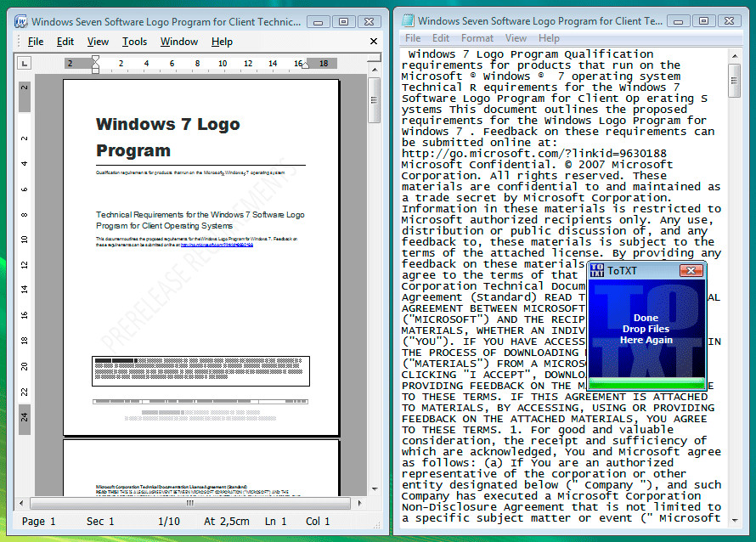Click the Word Viewer title bar icon
The image size is (756, 542).
[20, 22]
